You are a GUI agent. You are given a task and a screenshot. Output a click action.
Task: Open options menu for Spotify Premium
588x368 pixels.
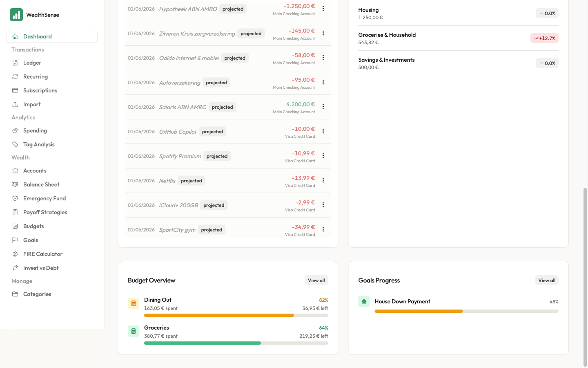(323, 156)
